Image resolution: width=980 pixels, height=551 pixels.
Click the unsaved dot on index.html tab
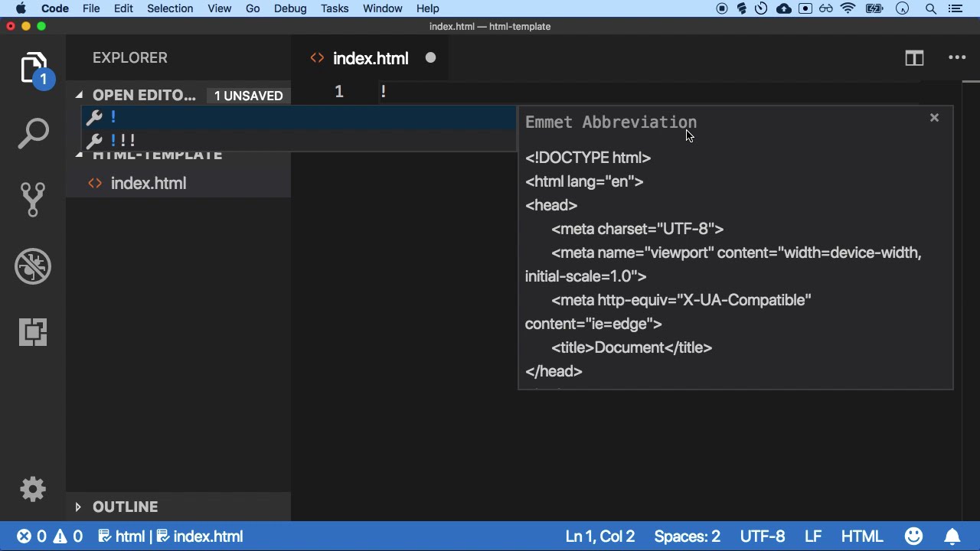(430, 58)
